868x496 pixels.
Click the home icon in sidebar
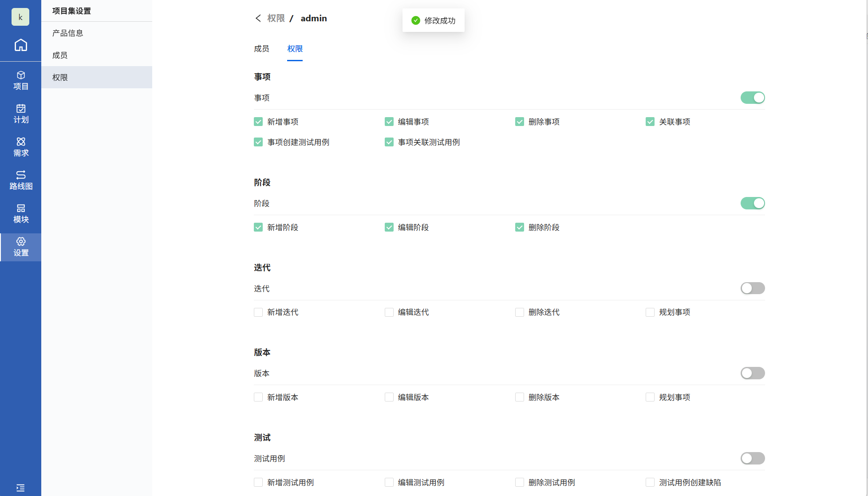pos(20,45)
